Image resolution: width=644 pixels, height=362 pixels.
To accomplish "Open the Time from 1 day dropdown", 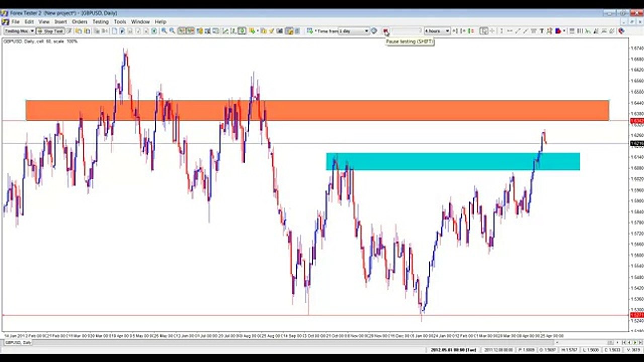I will pyautogui.click(x=367, y=31).
